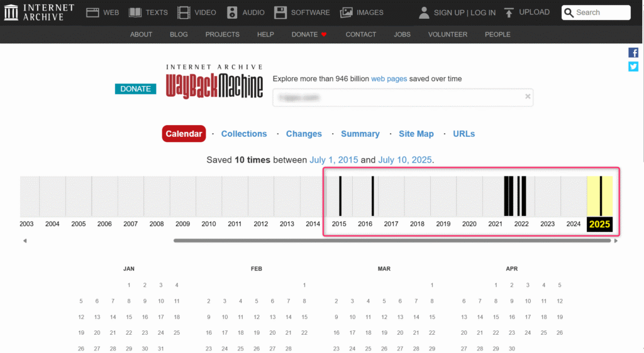Switch to the Site Map tab
The image size is (644, 353).
pos(416,134)
